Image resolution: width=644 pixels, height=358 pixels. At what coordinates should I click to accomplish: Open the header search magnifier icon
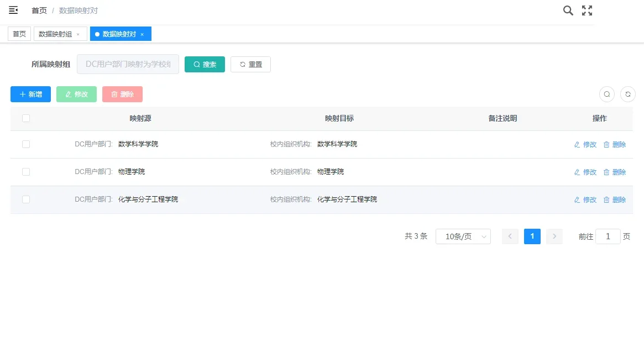coord(568,10)
